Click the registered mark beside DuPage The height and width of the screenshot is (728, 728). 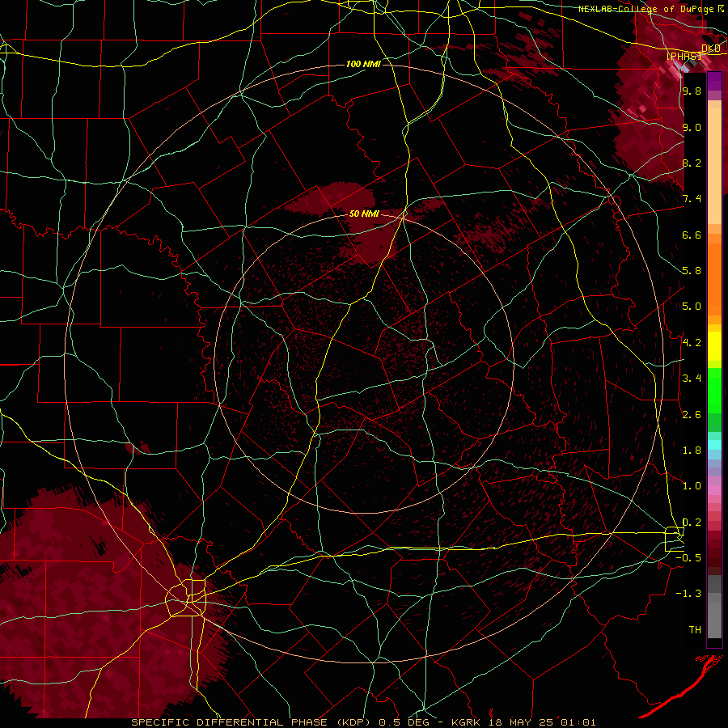coord(720,8)
